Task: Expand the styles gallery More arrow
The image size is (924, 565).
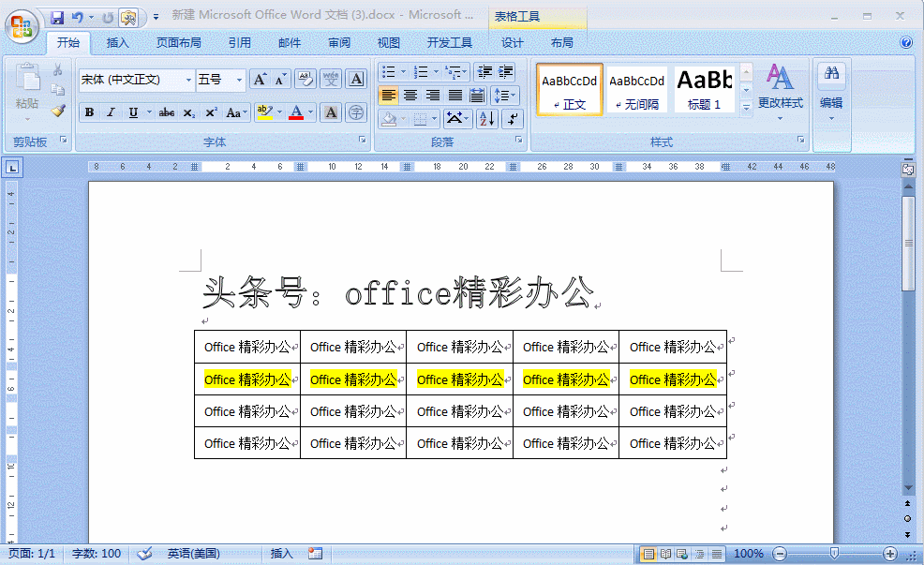Action: [747, 108]
